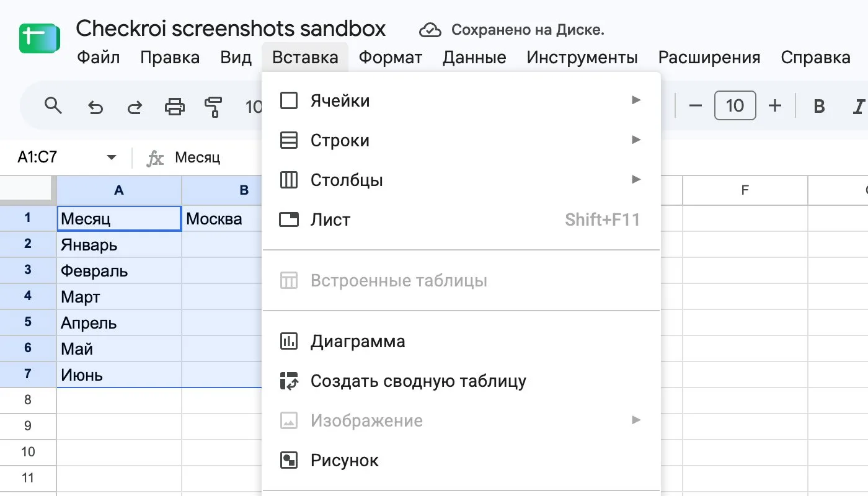Close the open Вставка menu tab
Viewport: 868px width, 496px height.
coord(305,58)
